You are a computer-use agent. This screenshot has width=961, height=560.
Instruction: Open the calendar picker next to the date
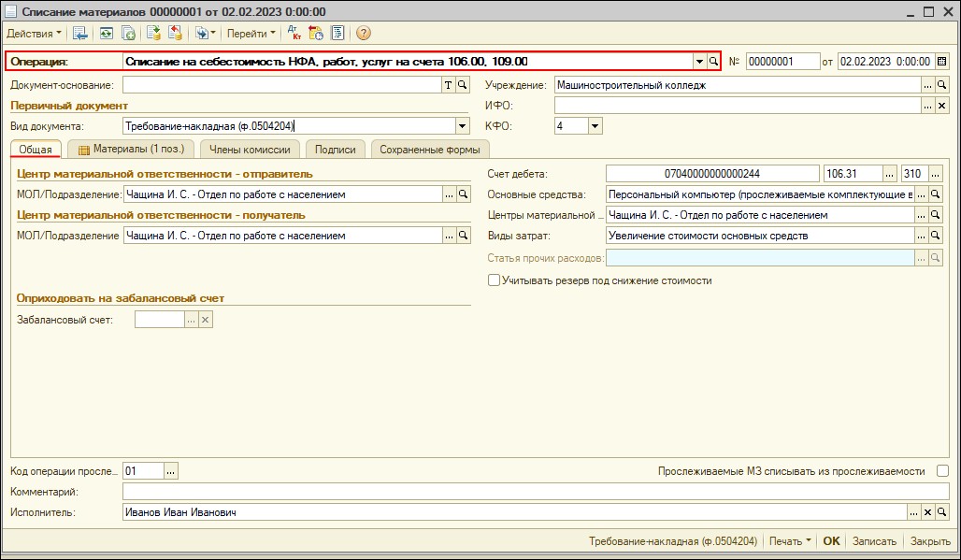(x=941, y=62)
